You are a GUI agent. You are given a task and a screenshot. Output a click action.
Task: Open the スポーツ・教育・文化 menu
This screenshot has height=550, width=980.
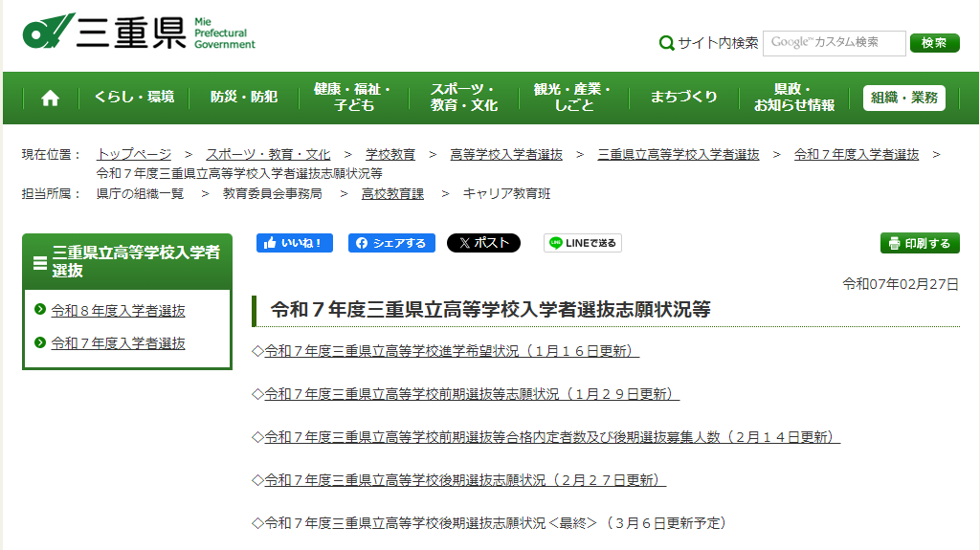(464, 98)
